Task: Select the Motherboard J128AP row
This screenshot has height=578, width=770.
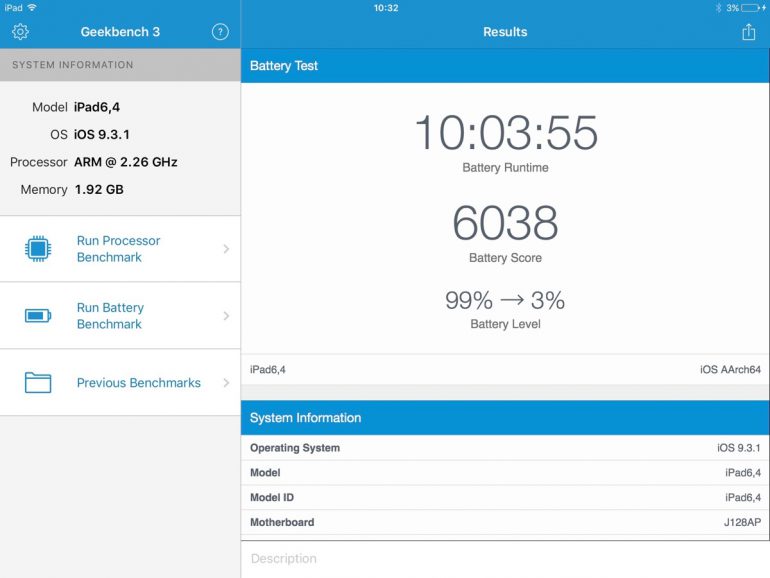Action: pyautogui.click(x=505, y=522)
